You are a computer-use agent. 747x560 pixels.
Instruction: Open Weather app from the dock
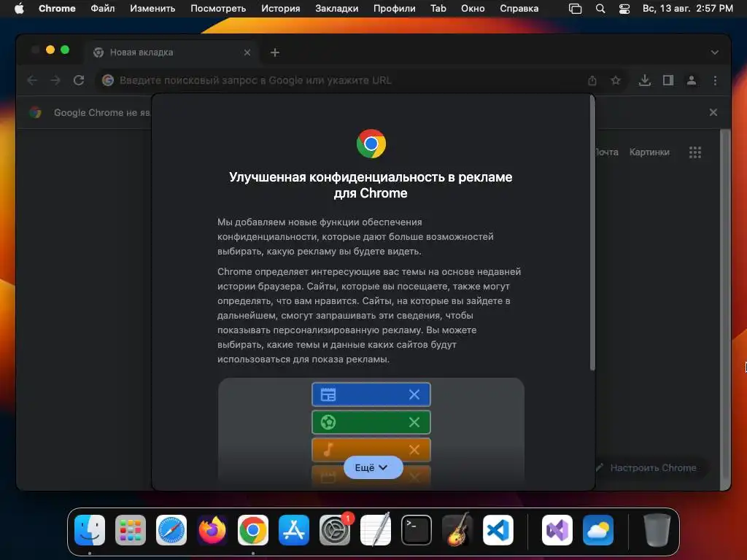[x=598, y=530]
